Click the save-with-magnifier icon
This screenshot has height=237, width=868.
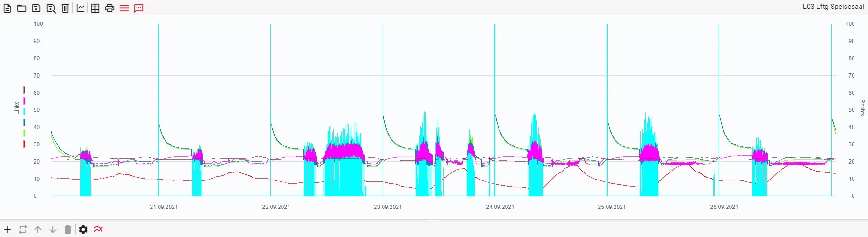(x=51, y=8)
